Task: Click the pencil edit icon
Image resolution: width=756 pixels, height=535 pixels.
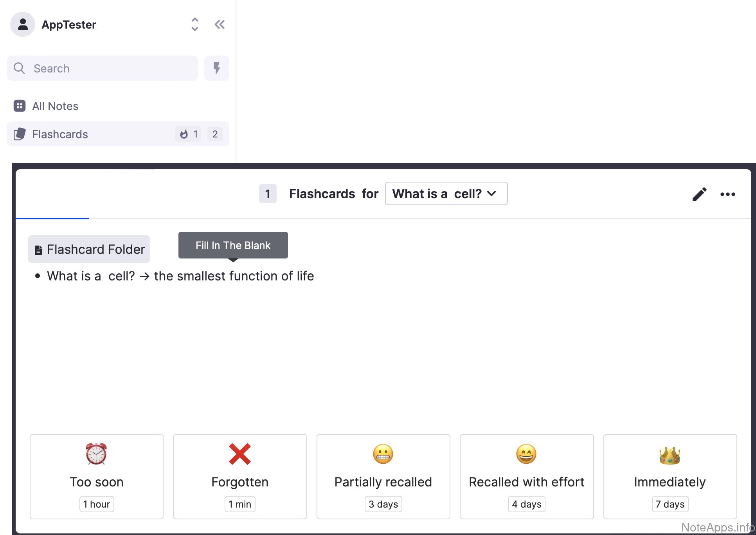Action: pos(699,194)
